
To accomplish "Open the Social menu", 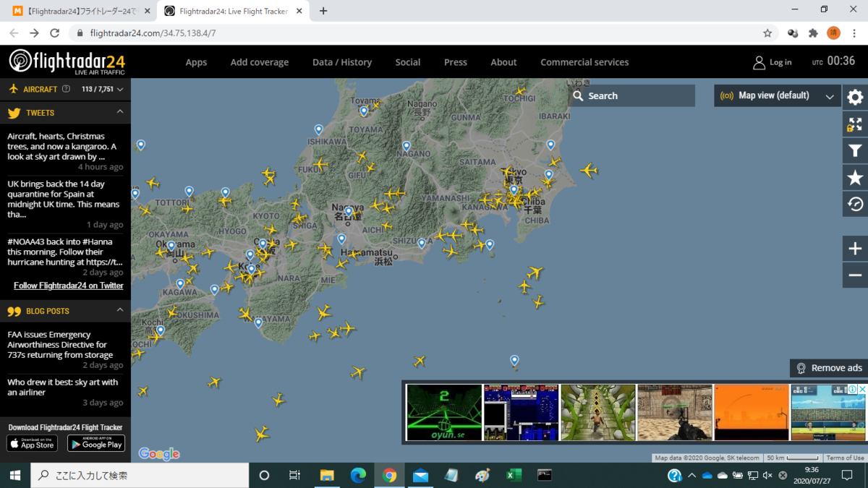I will click(408, 62).
